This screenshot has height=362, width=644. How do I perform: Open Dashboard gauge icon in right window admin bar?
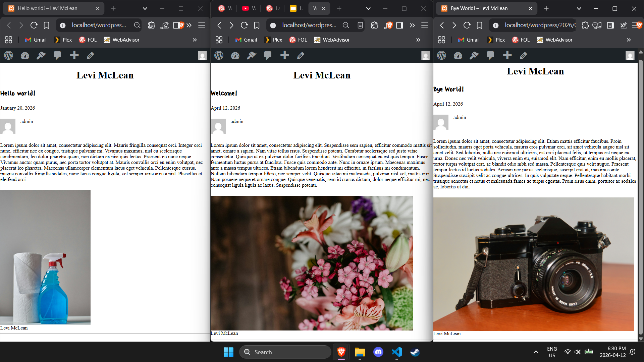click(458, 56)
